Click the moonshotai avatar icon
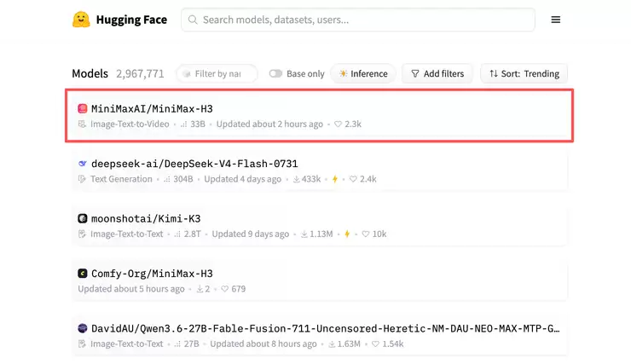631x364 pixels. [83, 218]
